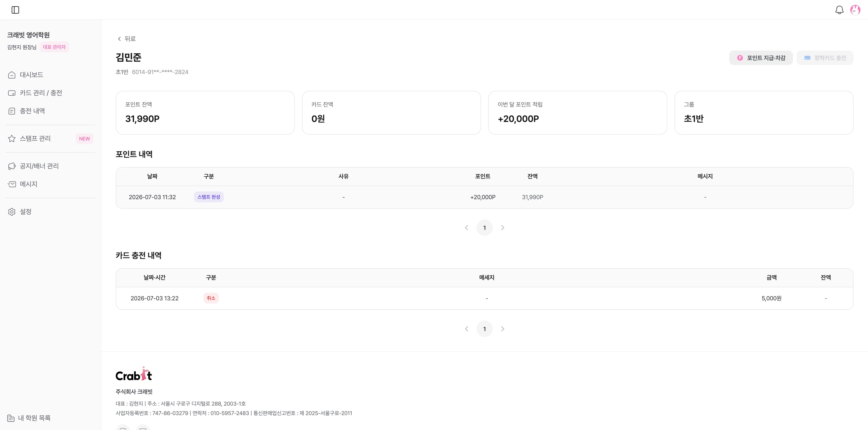Click the dashboard home icon
The height and width of the screenshot is (430, 868).
pos(12,75)
